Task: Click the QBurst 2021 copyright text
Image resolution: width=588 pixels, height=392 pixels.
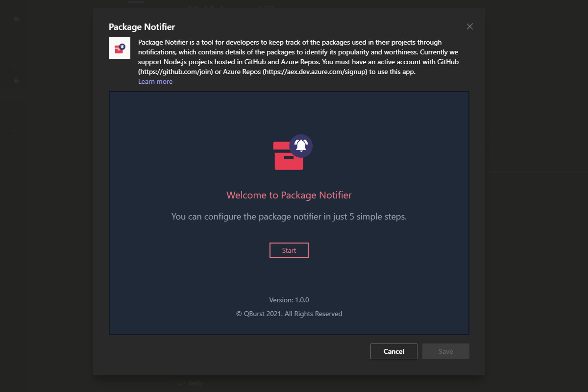Action: coord(289,314)
